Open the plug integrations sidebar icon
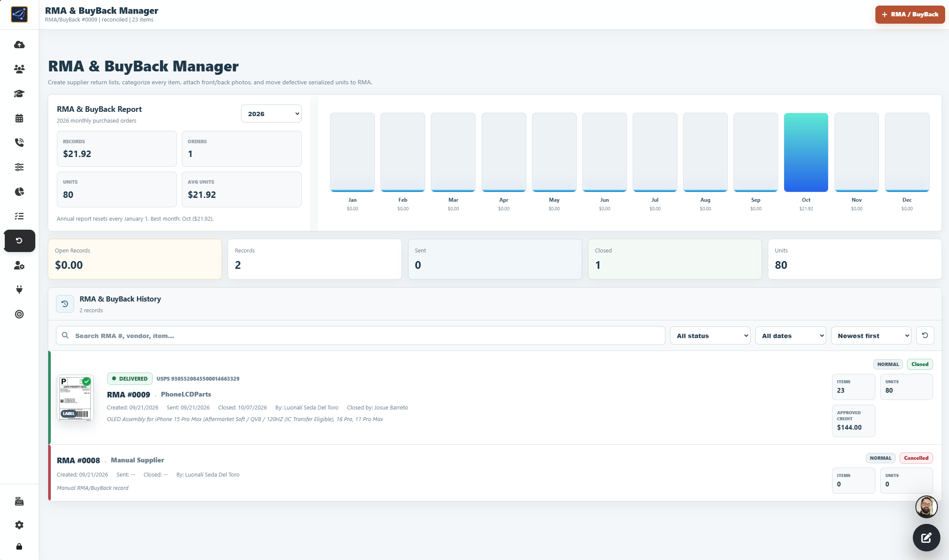This screenshot has width=949, height=560. [19, 289]
